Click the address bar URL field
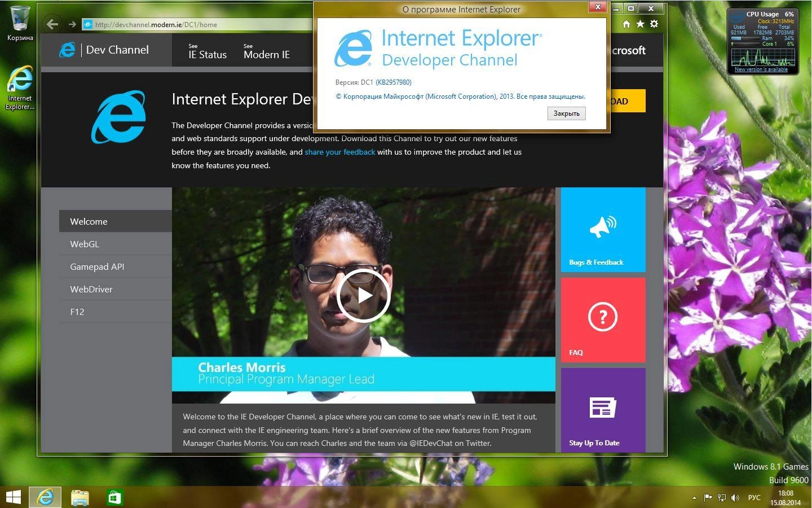The image size is (812, 508). tap(197, 24)
